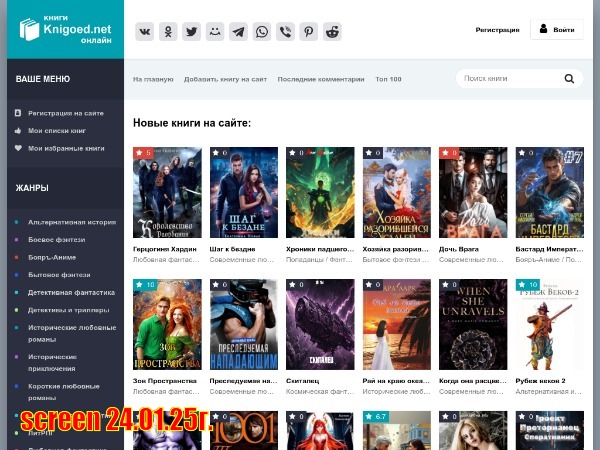Click the Шаг к бездне title link

pos(232,249)
